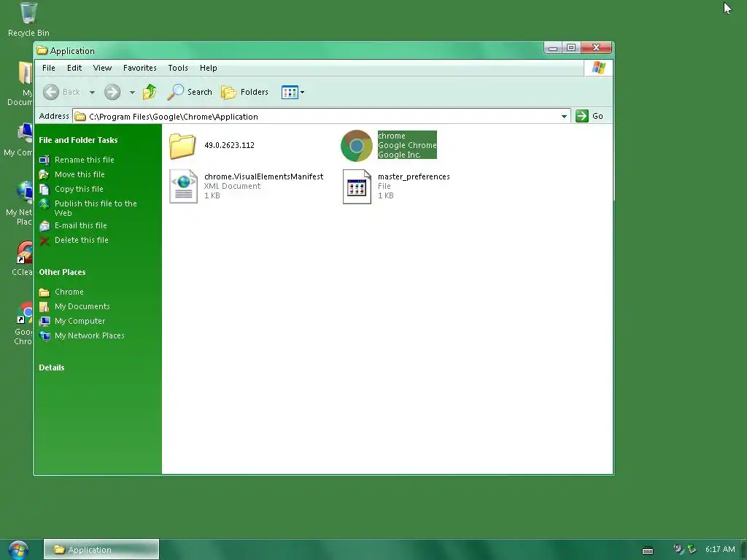Click the Windows flag logo in menu bar
This screenshot has height=560, width=747.
pyautogui.click(x=598, y=68)
